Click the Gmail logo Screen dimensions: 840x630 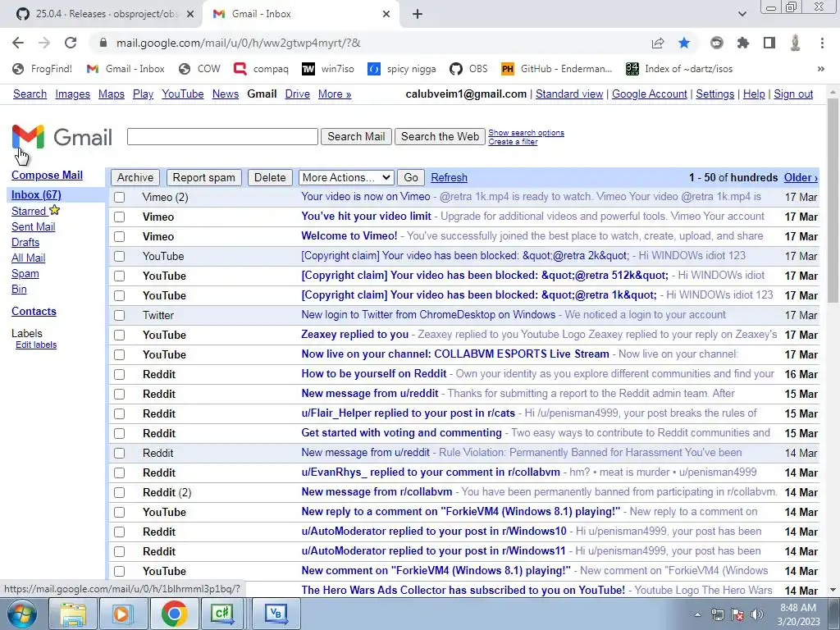[x=62, y=137]
